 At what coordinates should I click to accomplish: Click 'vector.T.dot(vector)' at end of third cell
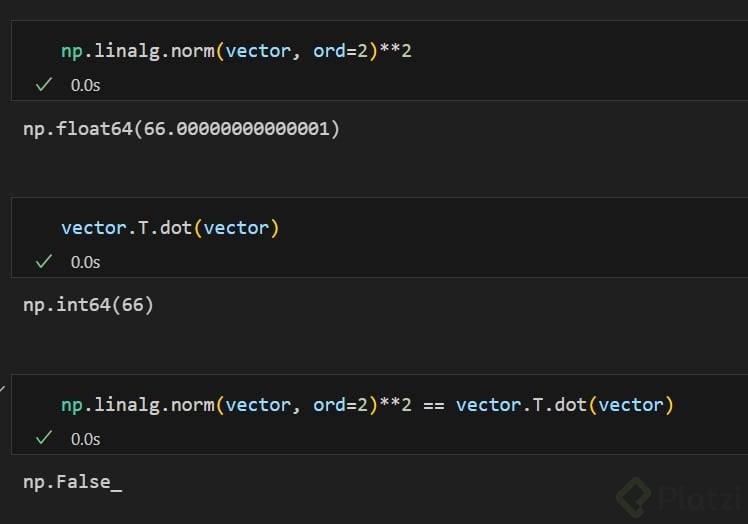[564, 405]
